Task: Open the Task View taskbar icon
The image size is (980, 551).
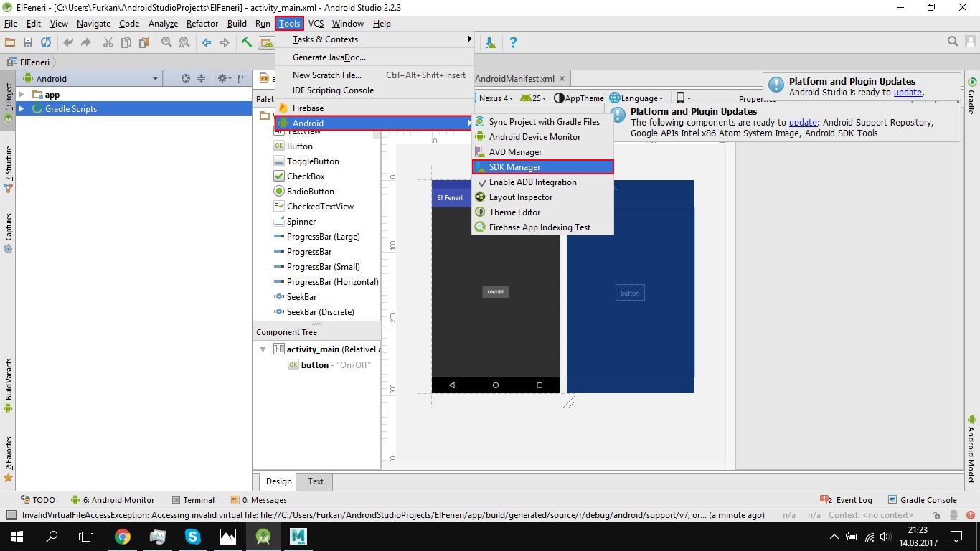Action: click(x=86, y=536)
